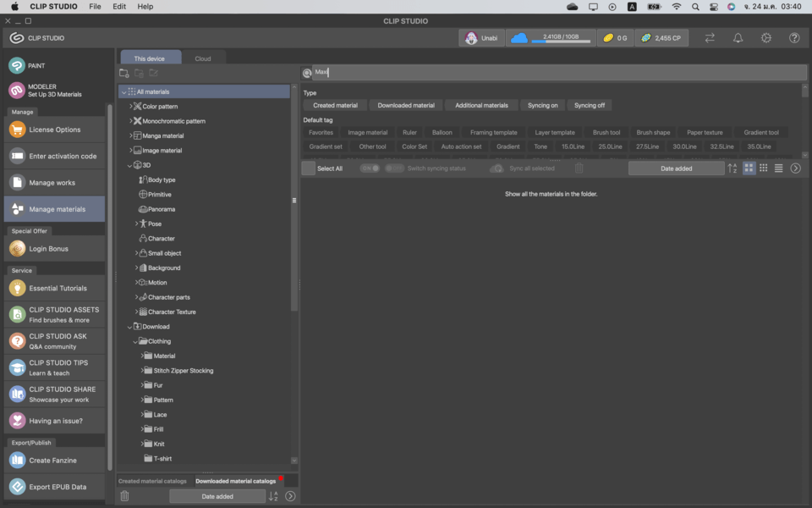
Task: Open 2,455 CP Clippy points button
Action: pyautogui.click(x=661, y=38)
